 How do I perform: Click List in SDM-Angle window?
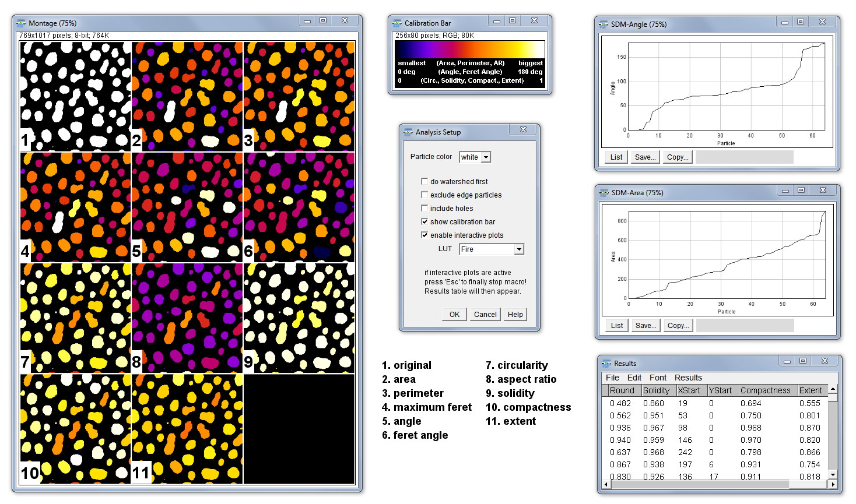click(x=616, y=157)
